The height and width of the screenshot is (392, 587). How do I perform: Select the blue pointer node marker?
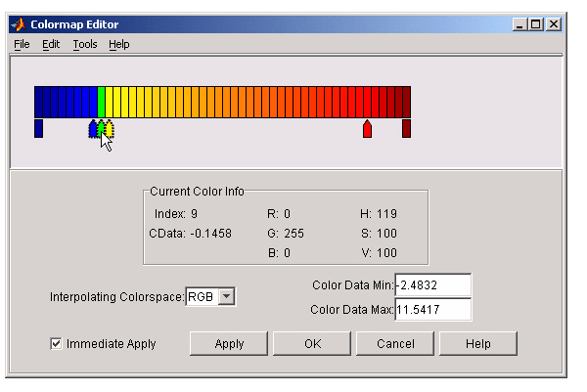coord(94,129)
